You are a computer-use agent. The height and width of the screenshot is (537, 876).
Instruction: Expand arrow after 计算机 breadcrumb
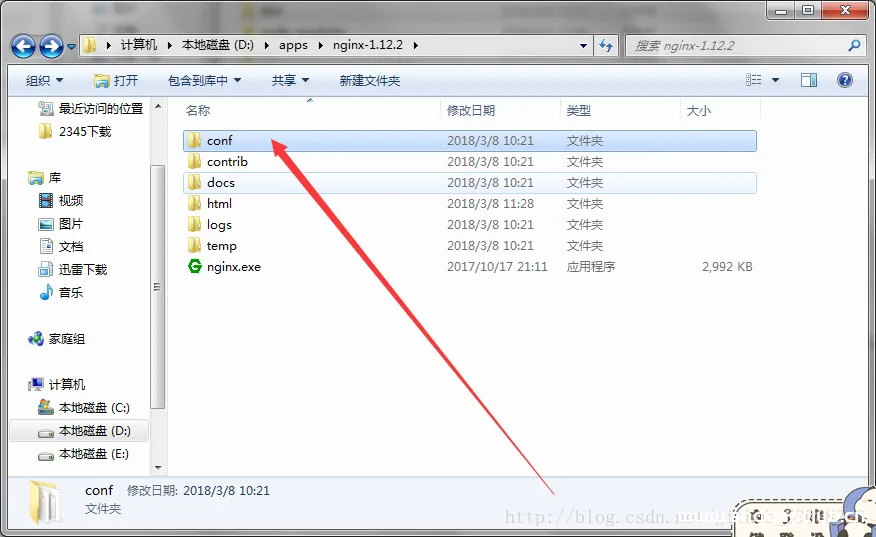click(x=169, y=45)
